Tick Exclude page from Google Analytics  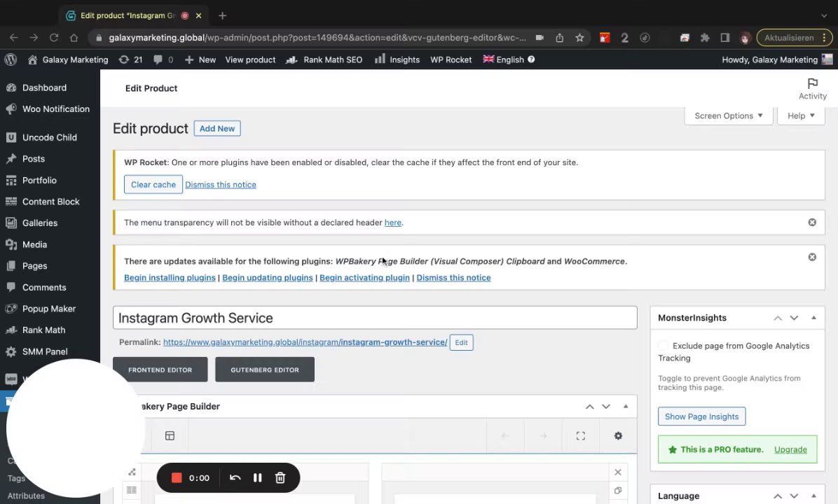point(664,345)
